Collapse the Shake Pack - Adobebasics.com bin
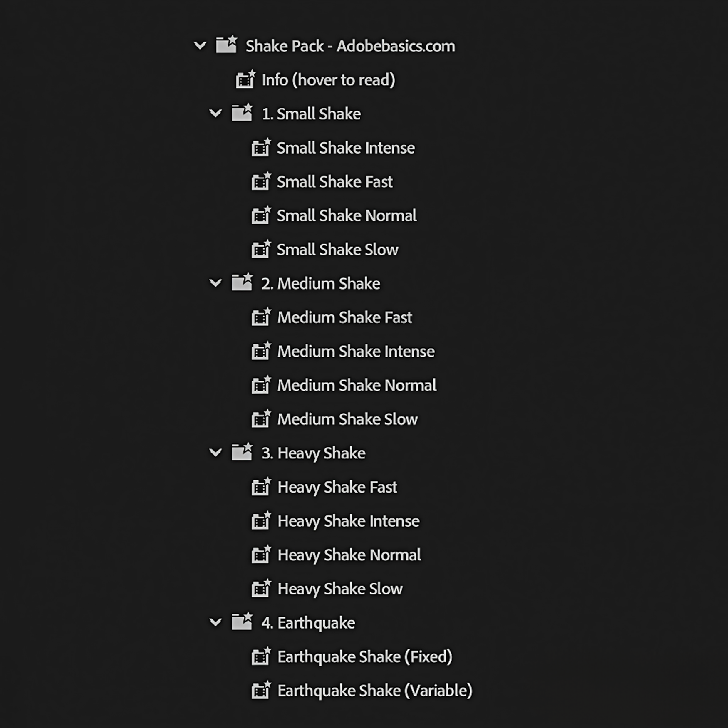Image resolution: width=728 pixels, height=728 pixels. pyautogui.click(x=200, y=45)
